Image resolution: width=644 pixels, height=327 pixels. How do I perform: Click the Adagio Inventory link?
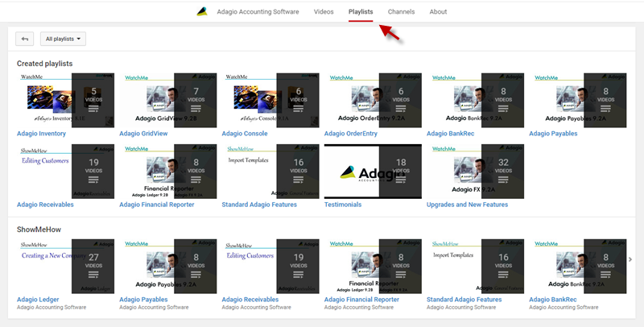coord(41,134)
